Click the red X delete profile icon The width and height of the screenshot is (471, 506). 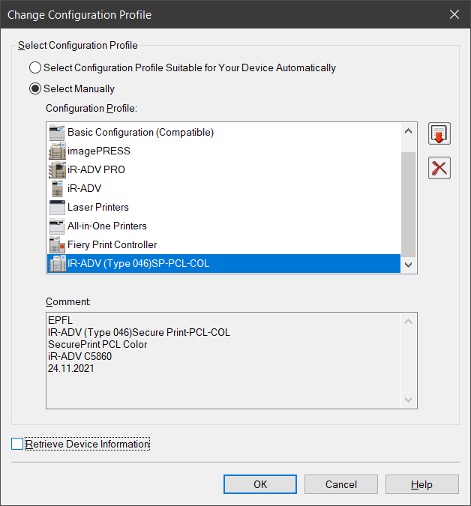[439, 168]
